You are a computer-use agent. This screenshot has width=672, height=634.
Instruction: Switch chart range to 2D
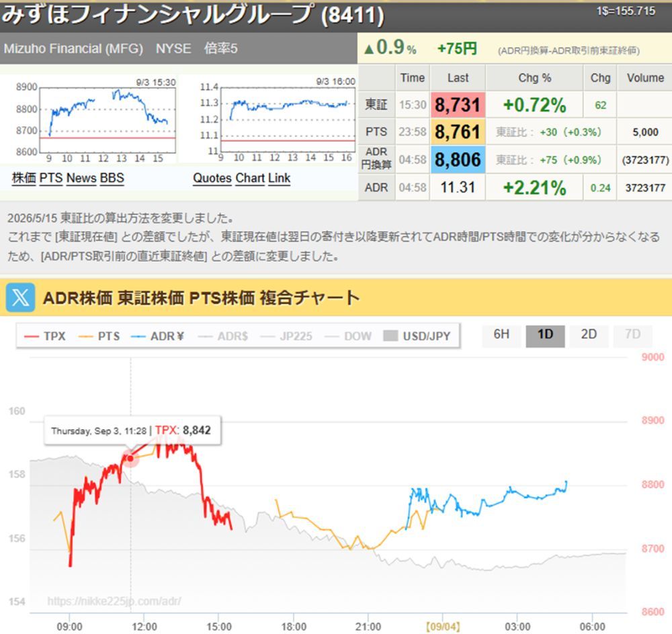(589, 334)
